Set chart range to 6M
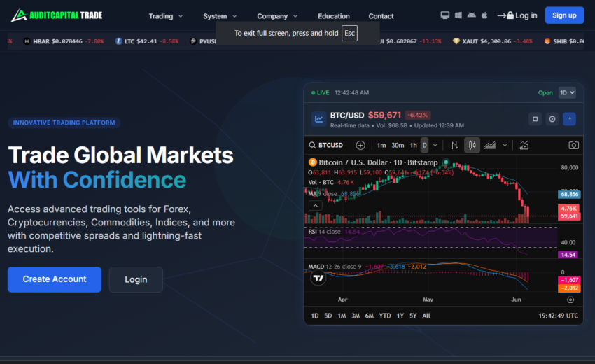This screenshot has height=364, width=595. [369, 316]
